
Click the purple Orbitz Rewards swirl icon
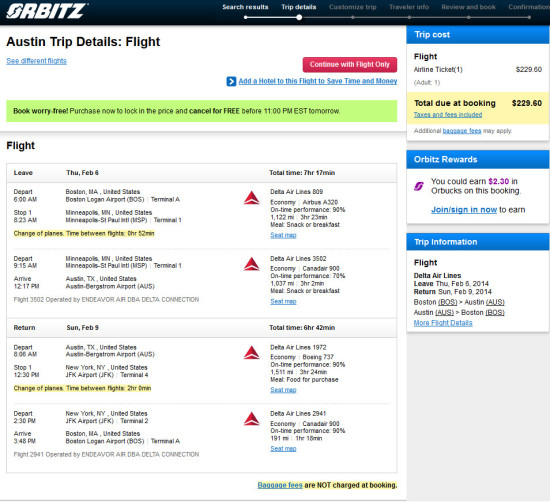(x=419, y=186)
